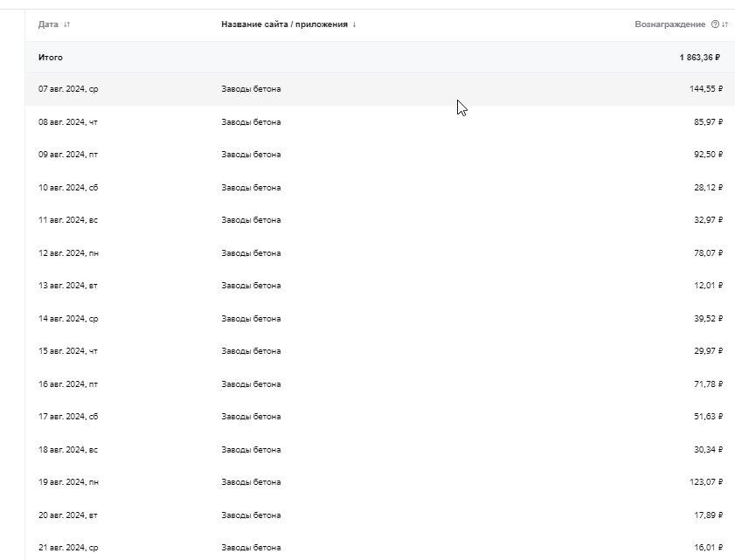This screenshot has height=560, width=735.
Task: Sort by Вознаграждение using its sort icon
Action: 725,24
